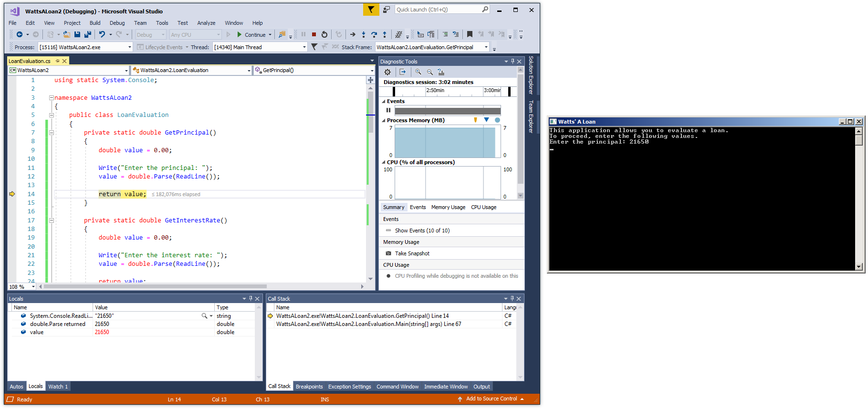
Task: Click Zoom Out magnifier in Diagnostic Tools
Action: [x=429, y=72]
